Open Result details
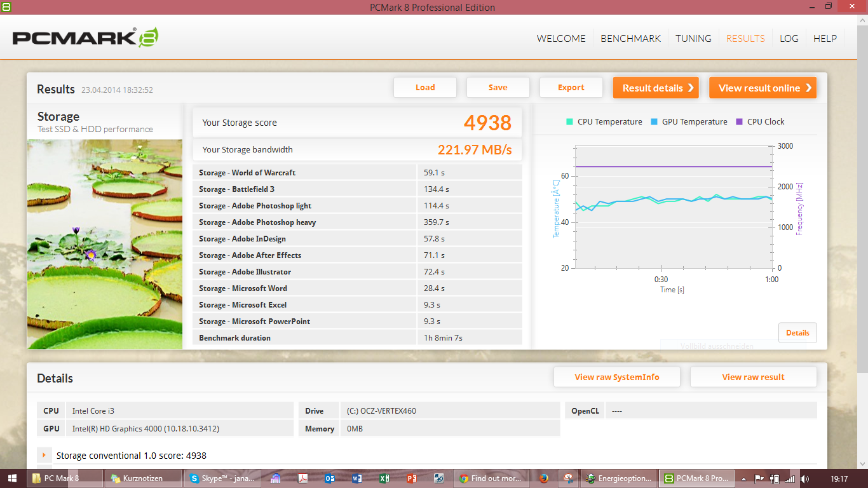The image size is (868, 488). point(656,88)
